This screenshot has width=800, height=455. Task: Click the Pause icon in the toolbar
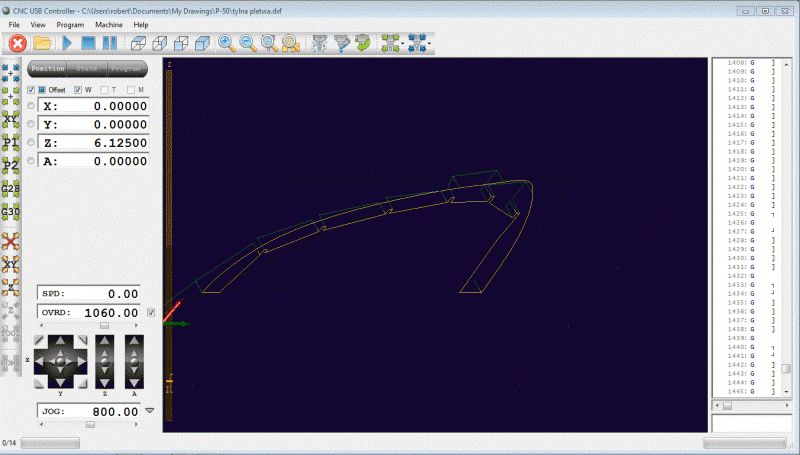coord(109,43)
